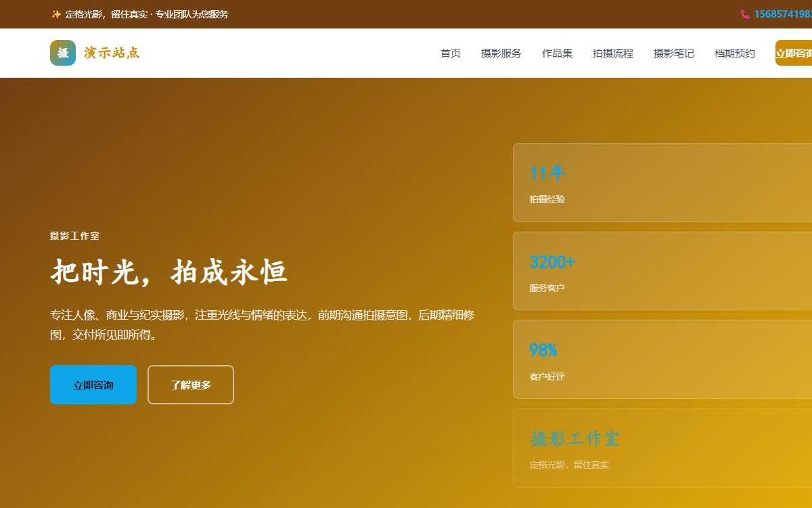The height and width of the screenshot is (508, 812).
Task: Click the 11年 拍摄经验 stat card
Action: click(x=662, y=182)
